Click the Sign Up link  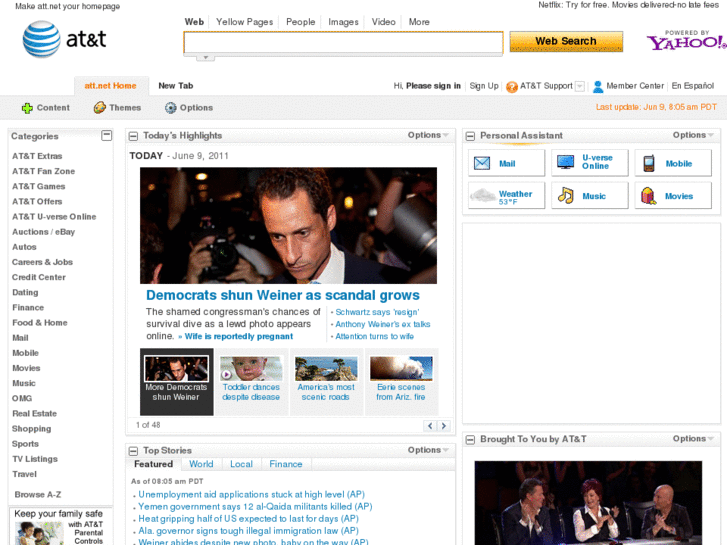pos(484,86)
